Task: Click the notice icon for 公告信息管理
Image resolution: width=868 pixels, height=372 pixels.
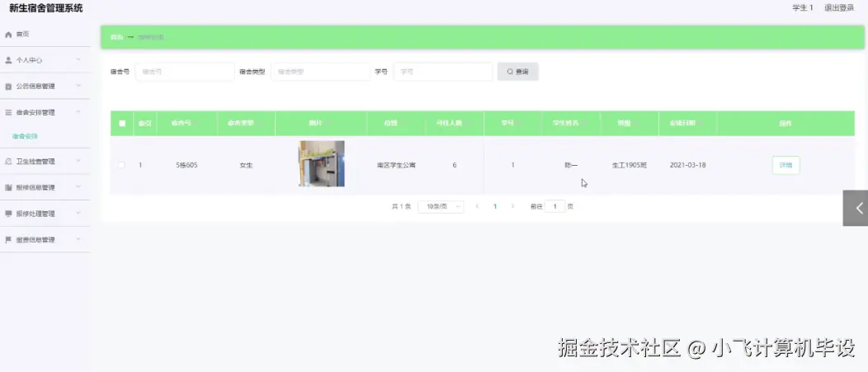Action: (8, 87)
